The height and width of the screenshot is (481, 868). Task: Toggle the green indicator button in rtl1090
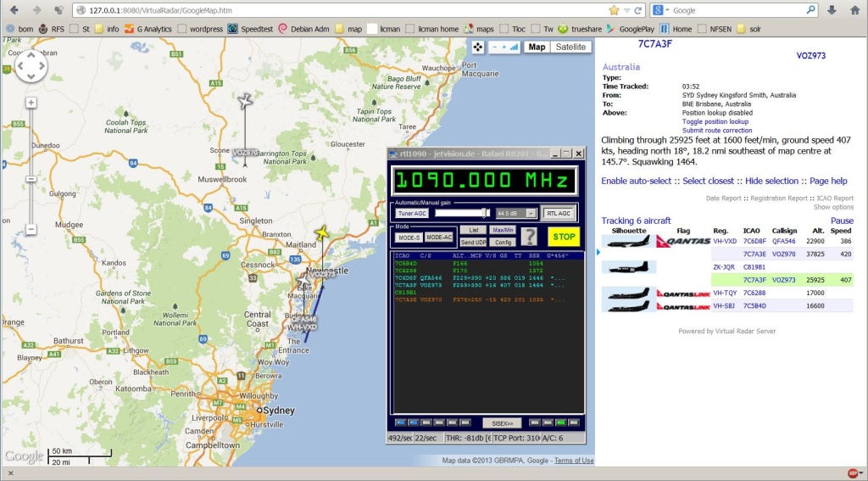point(561,422)
